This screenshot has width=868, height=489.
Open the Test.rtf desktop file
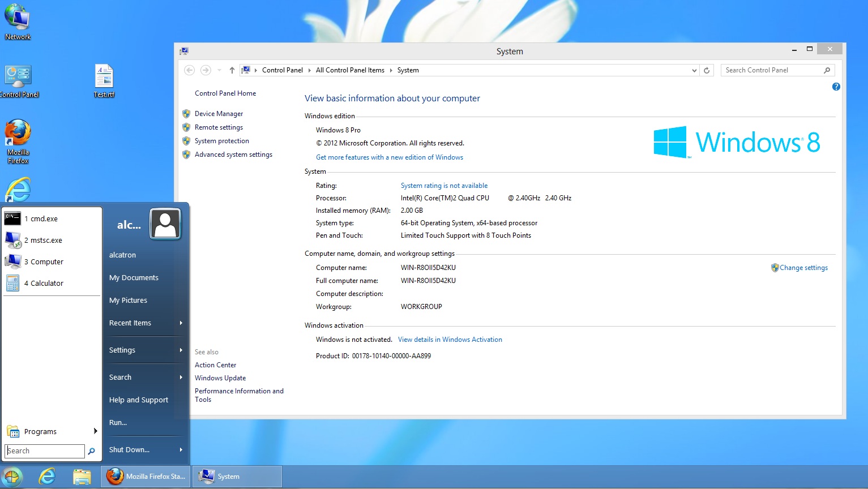(x=104, y=81)
